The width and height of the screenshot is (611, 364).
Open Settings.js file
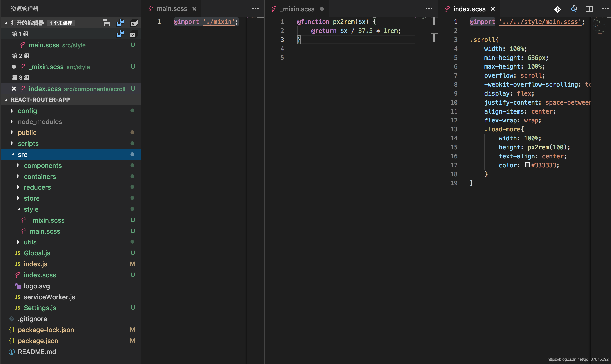click(71, 308)
